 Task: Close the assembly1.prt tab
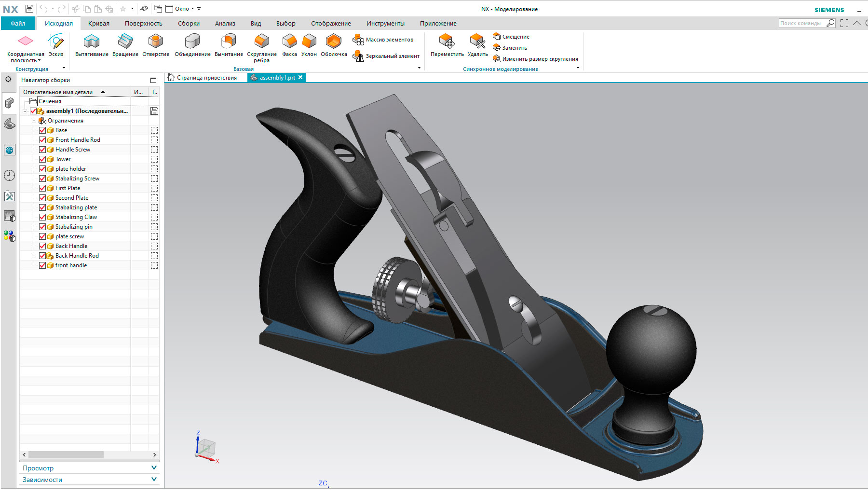300,77
